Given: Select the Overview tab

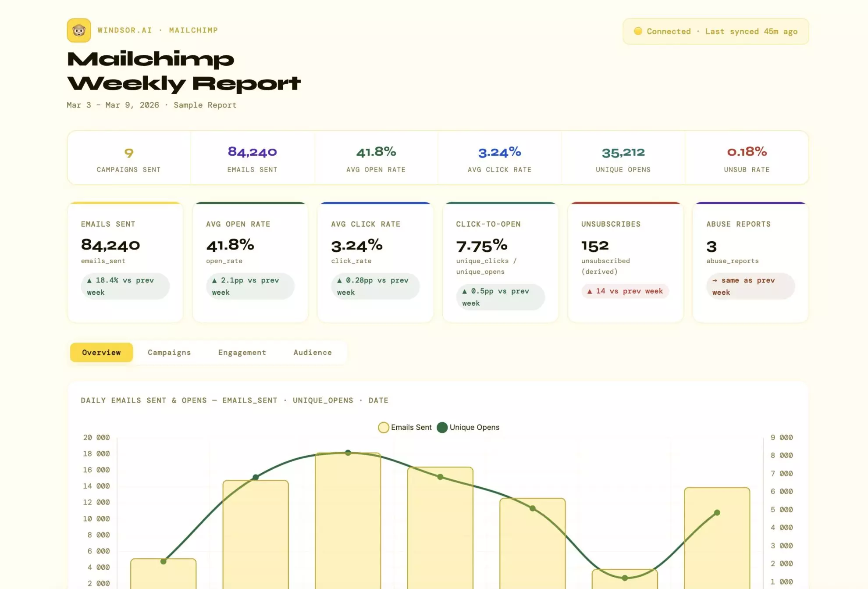Looking at the screenshot, I should (101, 352).
